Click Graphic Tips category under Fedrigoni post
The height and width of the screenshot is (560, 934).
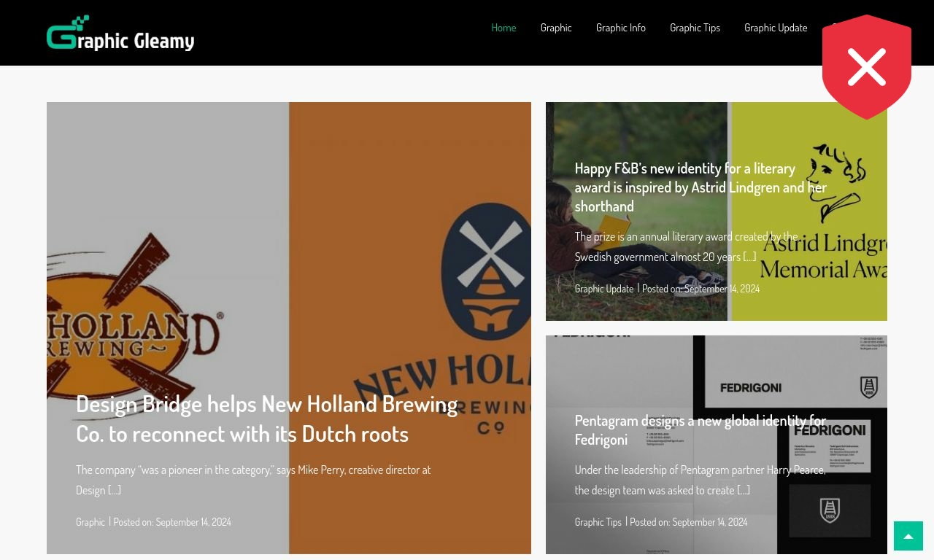(x=598, y=522)
